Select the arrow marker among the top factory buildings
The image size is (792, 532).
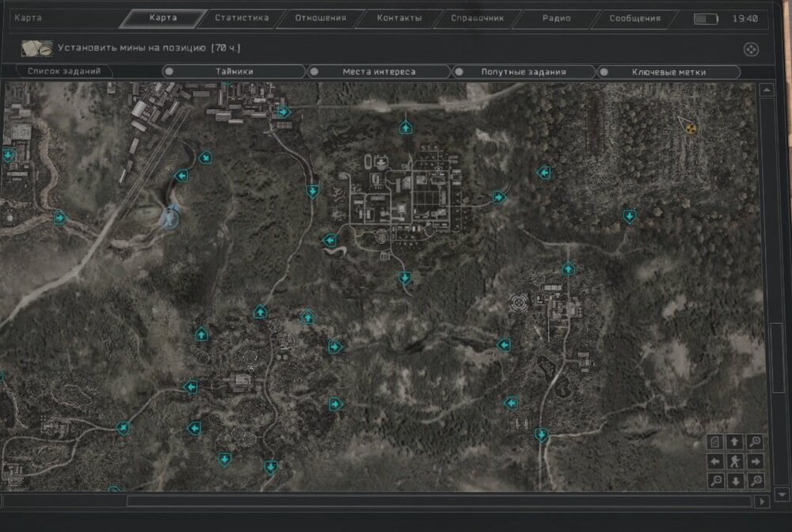(284, 112)
